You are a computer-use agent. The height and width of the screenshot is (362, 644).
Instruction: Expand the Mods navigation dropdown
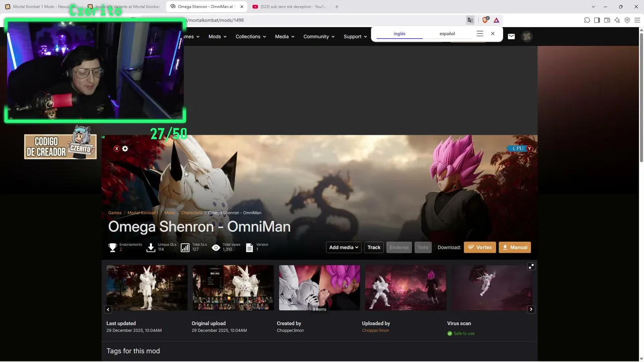coord(217,37)
